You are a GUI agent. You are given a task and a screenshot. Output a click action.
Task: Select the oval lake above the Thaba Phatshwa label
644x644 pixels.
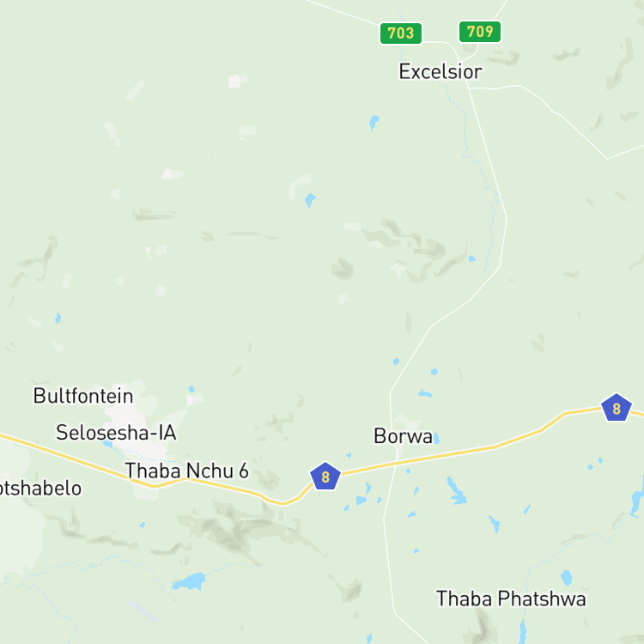567,578
